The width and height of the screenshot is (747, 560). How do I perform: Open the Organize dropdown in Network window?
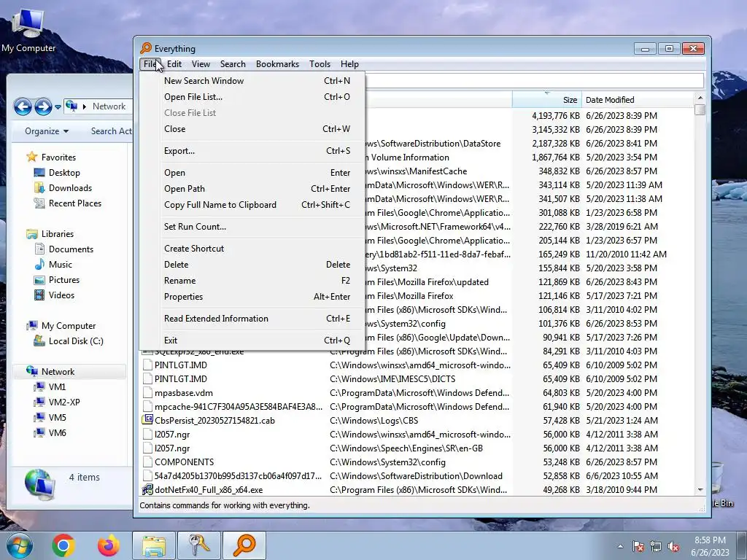click(x=47, y=131)
